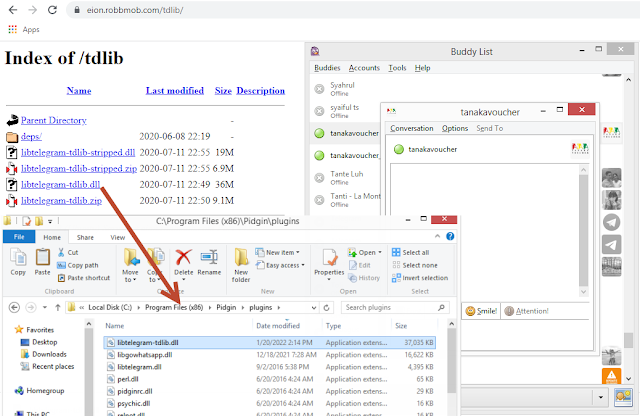
Task: Reload the tdlib index page
Action: coord(52,10)
